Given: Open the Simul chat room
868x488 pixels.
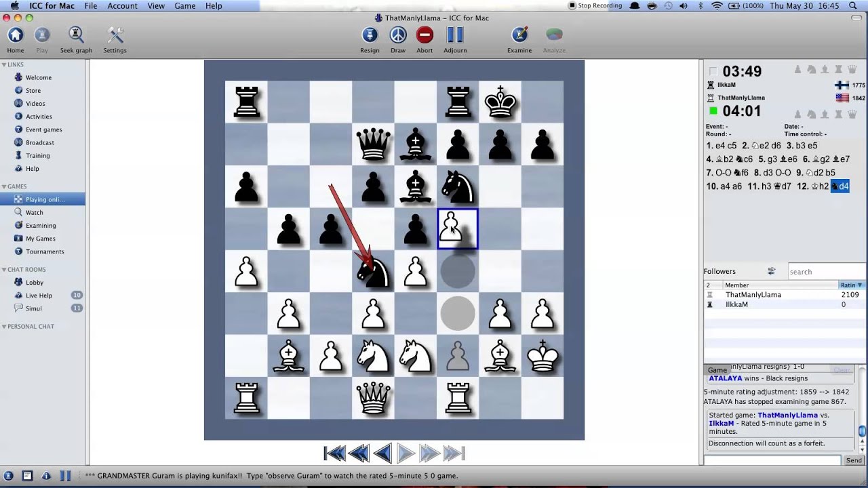Looking at the screenshot, I should click(34, 308).
